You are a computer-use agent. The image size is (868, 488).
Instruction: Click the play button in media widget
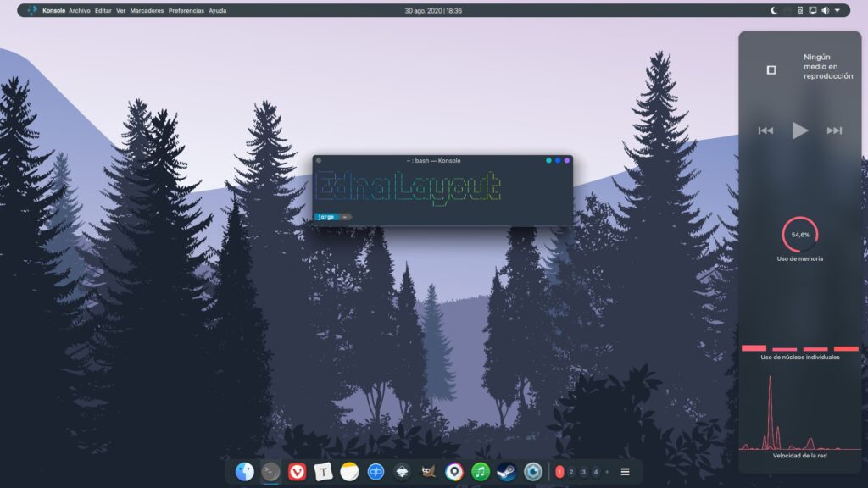[x=800, y=130]
